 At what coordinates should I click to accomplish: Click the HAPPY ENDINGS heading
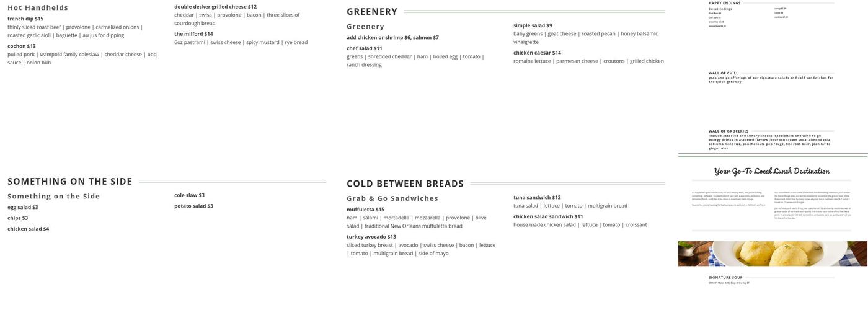click(x=725, y=3)
